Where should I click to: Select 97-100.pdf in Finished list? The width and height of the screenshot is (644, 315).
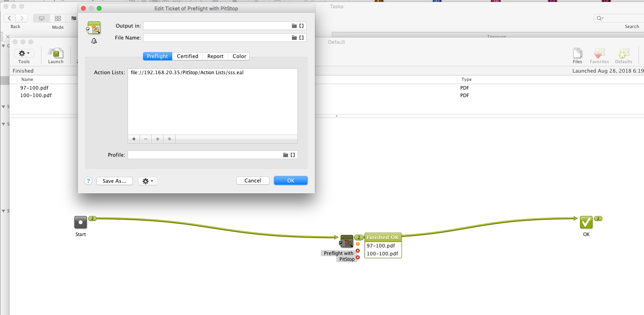click(x=34, y=88)
